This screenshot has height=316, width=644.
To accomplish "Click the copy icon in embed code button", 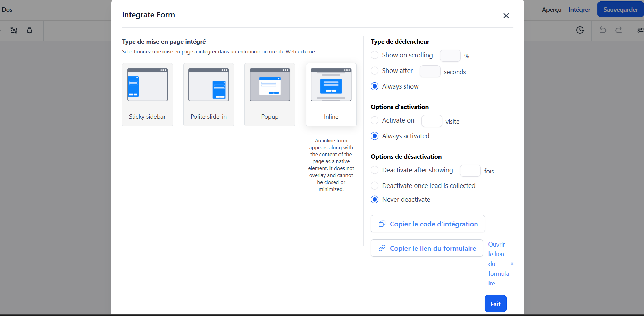I will 382,224.
